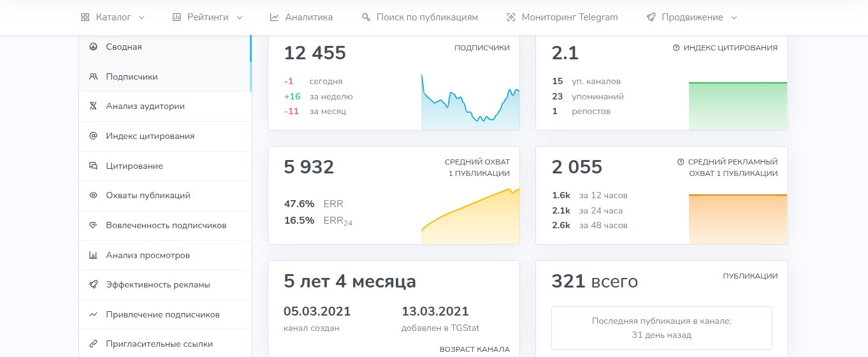Image resolution: width=868 pixels, height=357 pixels.
Task: Click the help icon next to СРЕДНИЙ РЕКЛАМНЫЙ ОХВАТ
Action: [x=681, y=162]
